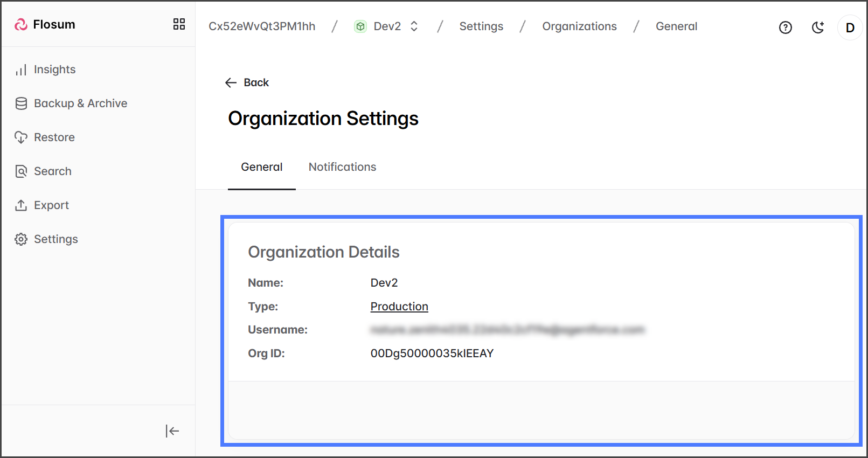
Task: Open Settings in the sidebar
Action: click(55, 239)
